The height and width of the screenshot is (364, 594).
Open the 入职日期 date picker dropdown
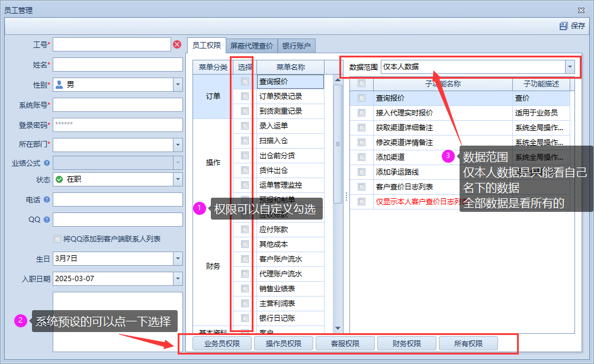tap(178, 278)
